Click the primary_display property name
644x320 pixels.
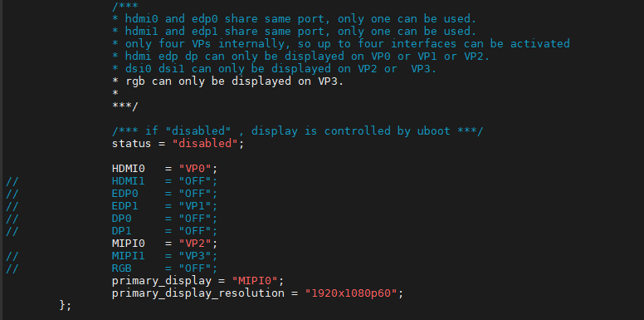click(161, 281)
